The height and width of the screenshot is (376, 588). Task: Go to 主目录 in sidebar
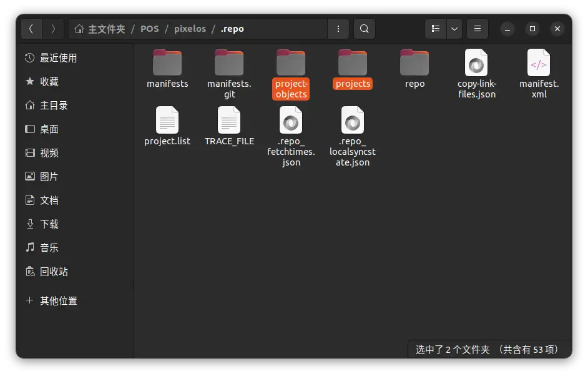[x=54, y=106]
